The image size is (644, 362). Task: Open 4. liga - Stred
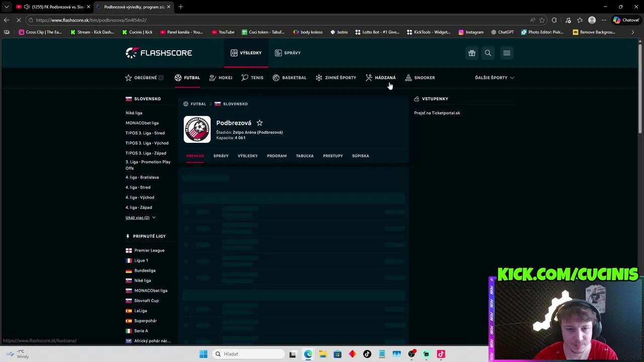tap(138, 188)
